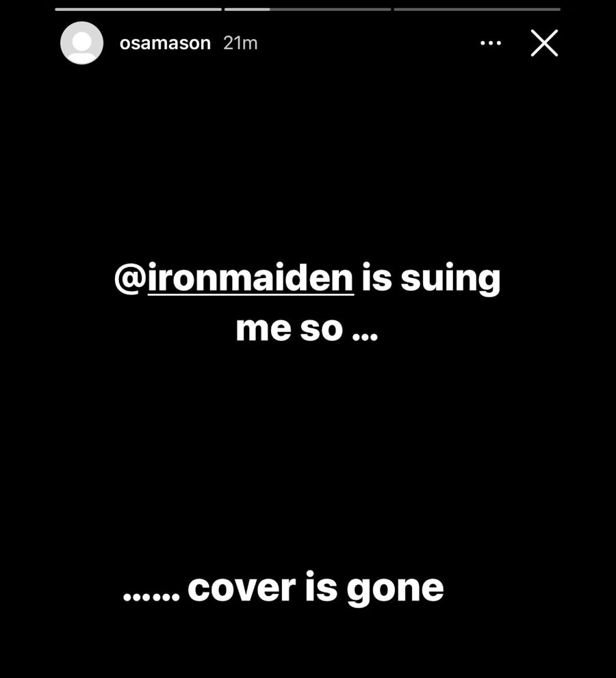Screen dimensions: 616x678
Task: Tap the word "gone" at the bottom
Action: (395, 590)
